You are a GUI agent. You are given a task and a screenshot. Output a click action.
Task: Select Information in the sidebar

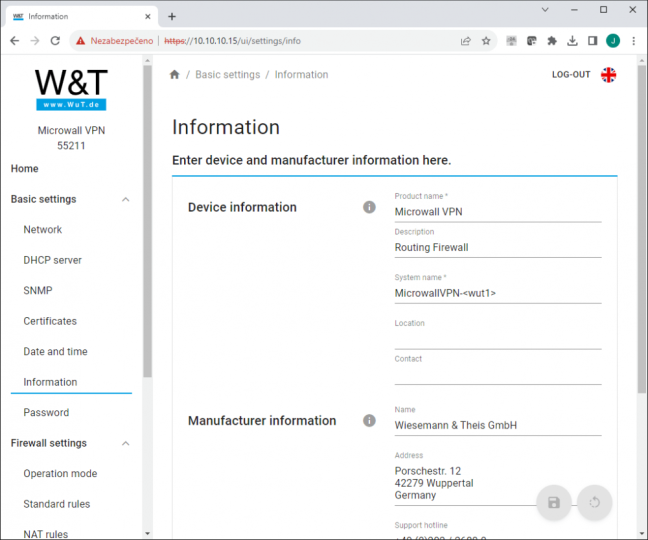point(50,382)
